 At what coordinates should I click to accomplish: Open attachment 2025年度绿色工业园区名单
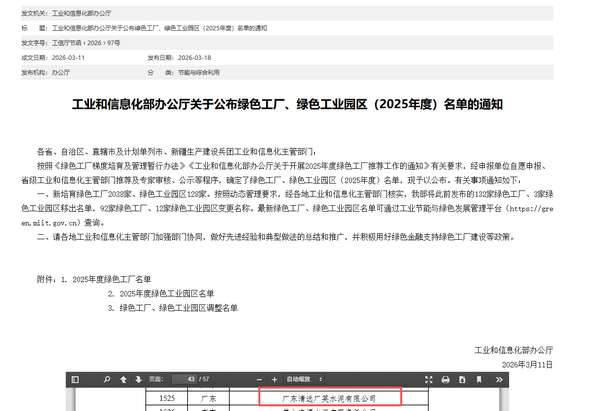coord(166,292)
